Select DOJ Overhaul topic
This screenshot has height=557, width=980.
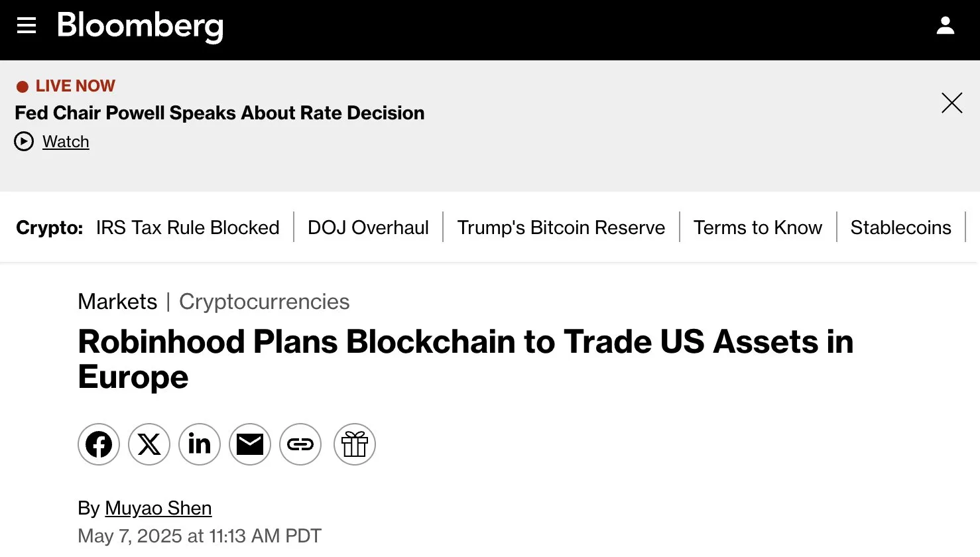click(x=368, y=227)
